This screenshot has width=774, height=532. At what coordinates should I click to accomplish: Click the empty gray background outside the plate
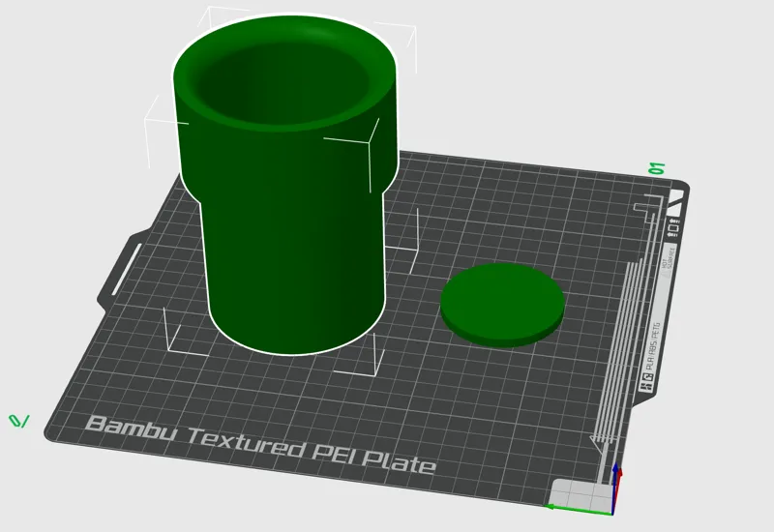coord(641,74)
